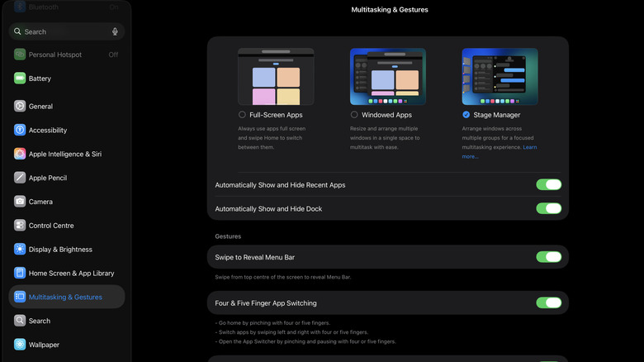Click the magnifying glass in search field
The width and height of the screenshot is (644, 362).
(x=17, y=31)
